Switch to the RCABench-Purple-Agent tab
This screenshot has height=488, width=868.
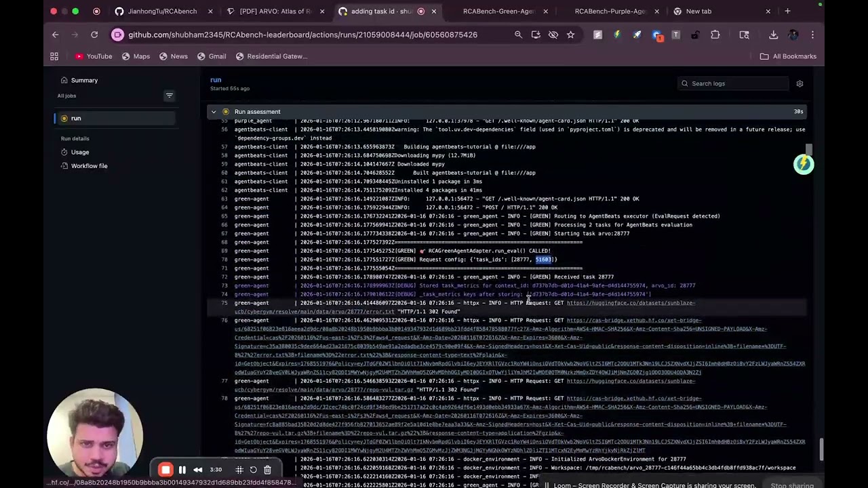610,11
